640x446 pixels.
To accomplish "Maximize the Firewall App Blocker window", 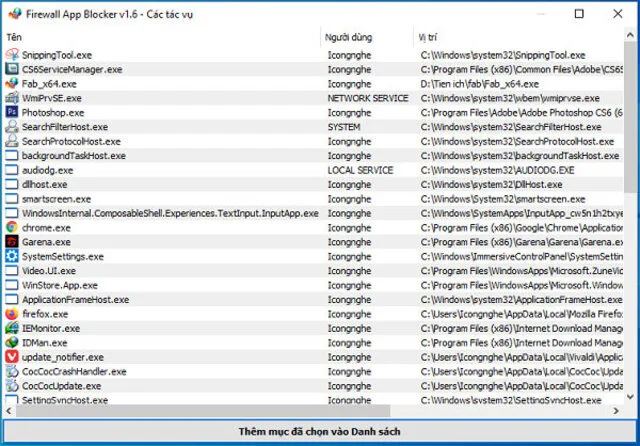I will [579, 14].
